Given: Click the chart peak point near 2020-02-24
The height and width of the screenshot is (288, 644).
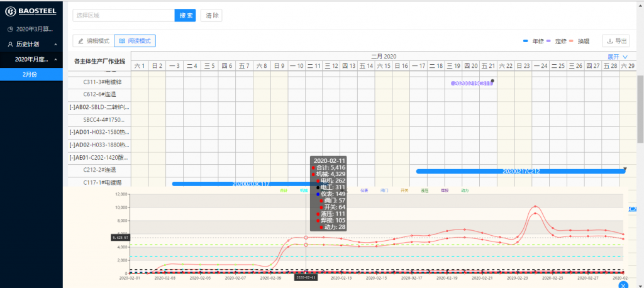Looking at the screenshot, I should [535, 206].
